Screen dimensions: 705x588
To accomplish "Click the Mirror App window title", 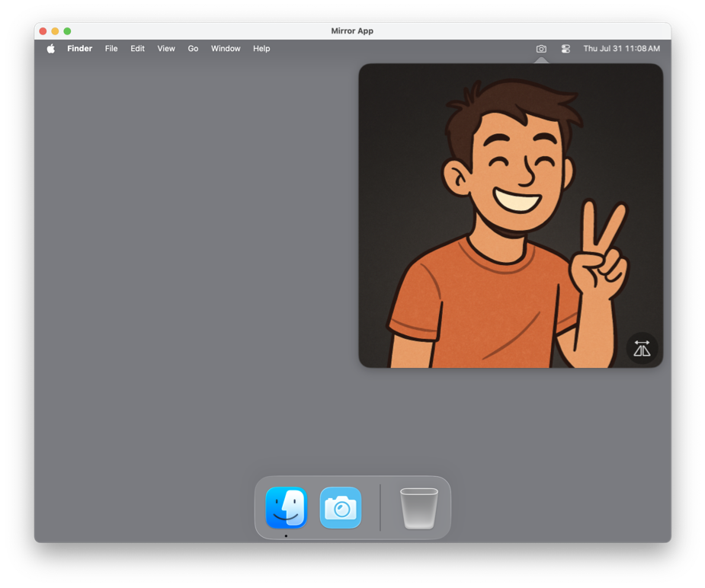I will [x=352, y=31].
